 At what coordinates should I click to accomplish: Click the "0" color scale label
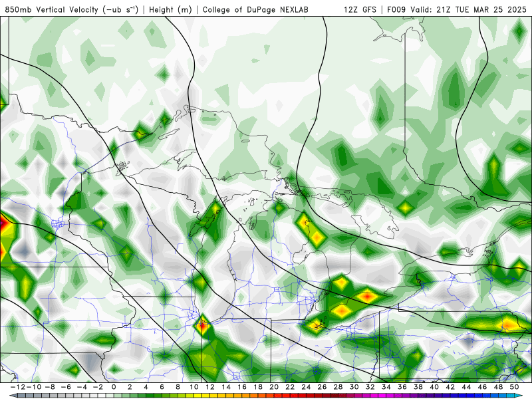pyautogui.click(x=114, y=387)
